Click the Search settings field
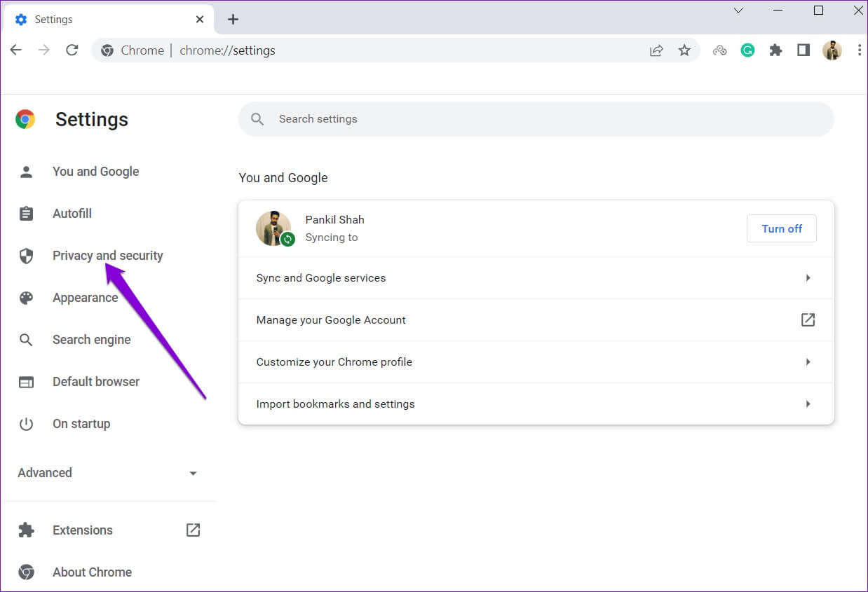Screen dimensions: 868x592 [536, 119]
